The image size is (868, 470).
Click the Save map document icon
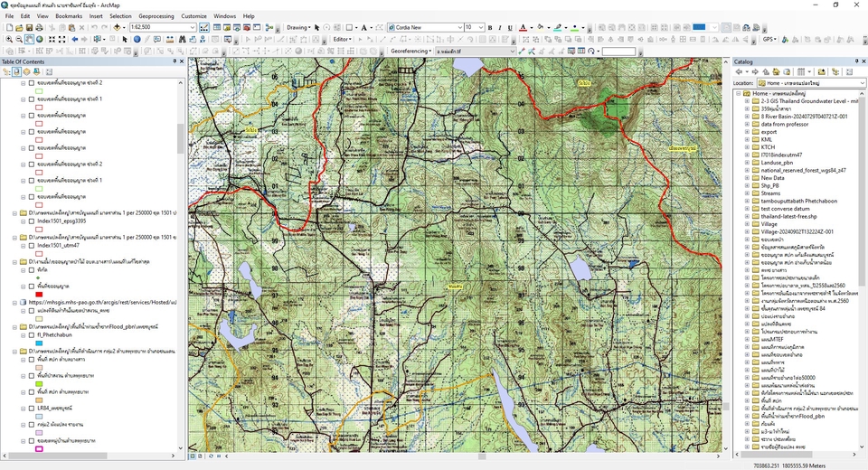pyautogui.click(x=30, y=28)
